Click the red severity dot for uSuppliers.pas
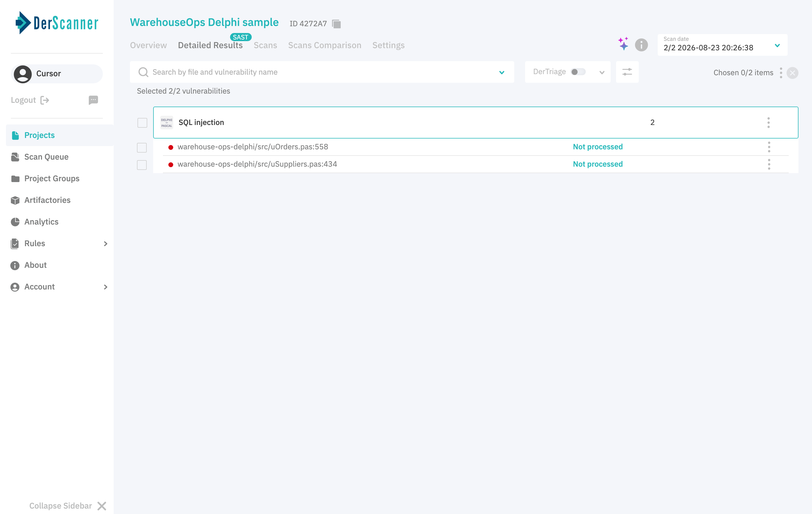 (171, 164)
